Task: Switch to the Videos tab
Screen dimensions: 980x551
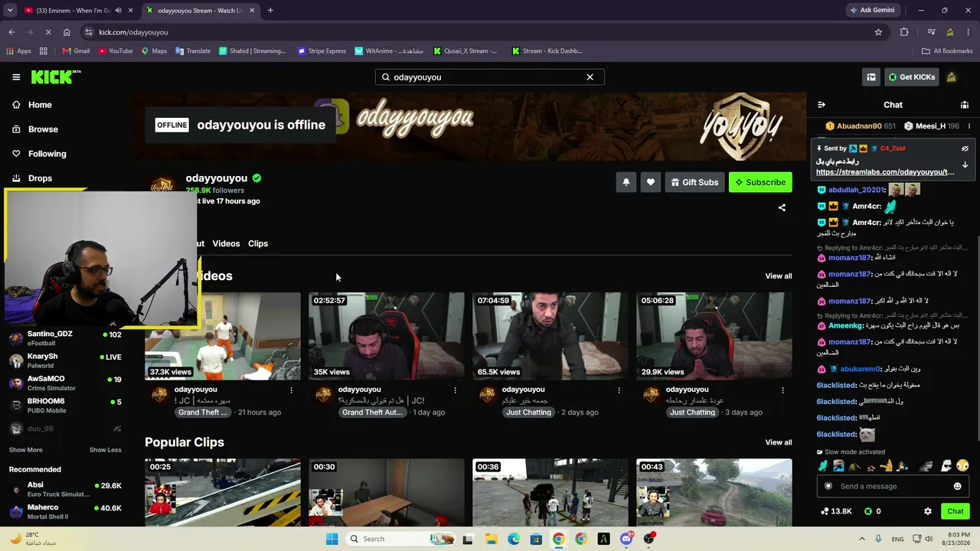Action: pyautogui.click(x=226, y=243)
